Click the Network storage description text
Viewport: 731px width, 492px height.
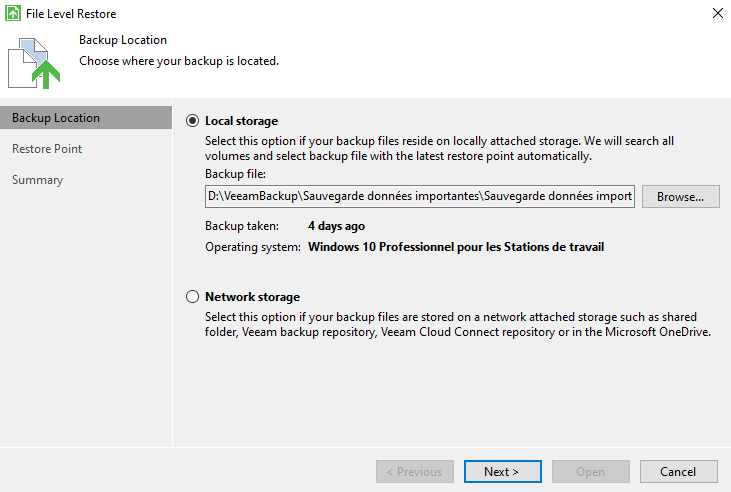[x=458, y=324]
